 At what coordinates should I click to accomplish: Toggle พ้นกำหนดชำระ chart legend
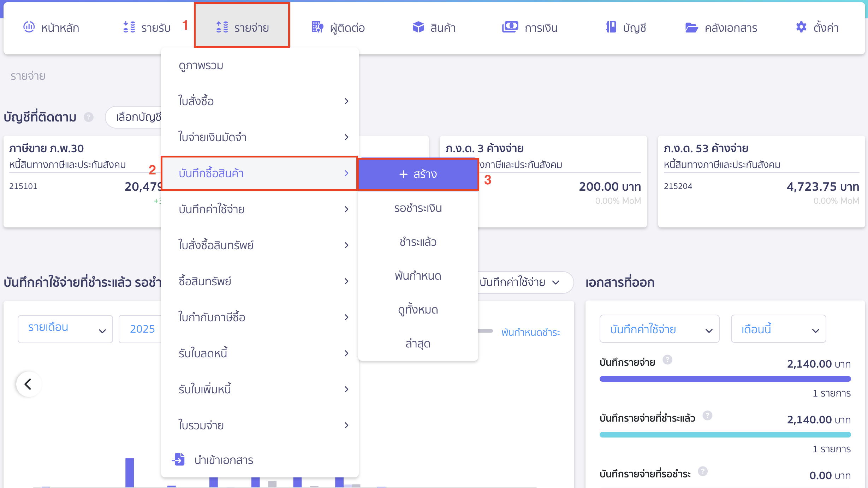[x=530, y=332]
